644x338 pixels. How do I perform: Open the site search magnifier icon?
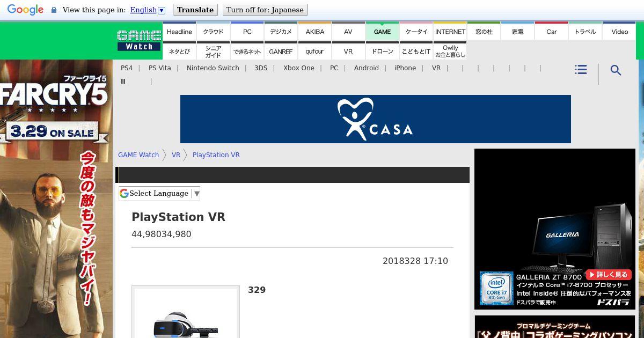click(x=616, y=70)
